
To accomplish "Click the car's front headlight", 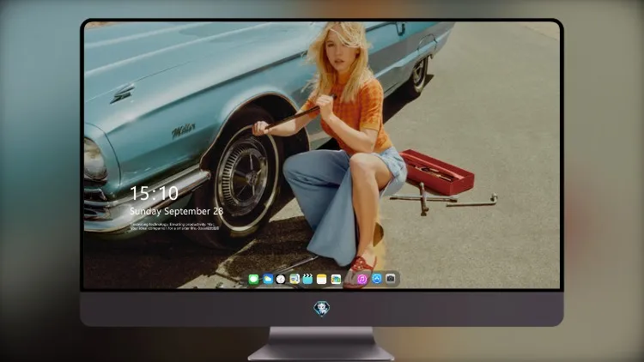I will coord(94,160).
